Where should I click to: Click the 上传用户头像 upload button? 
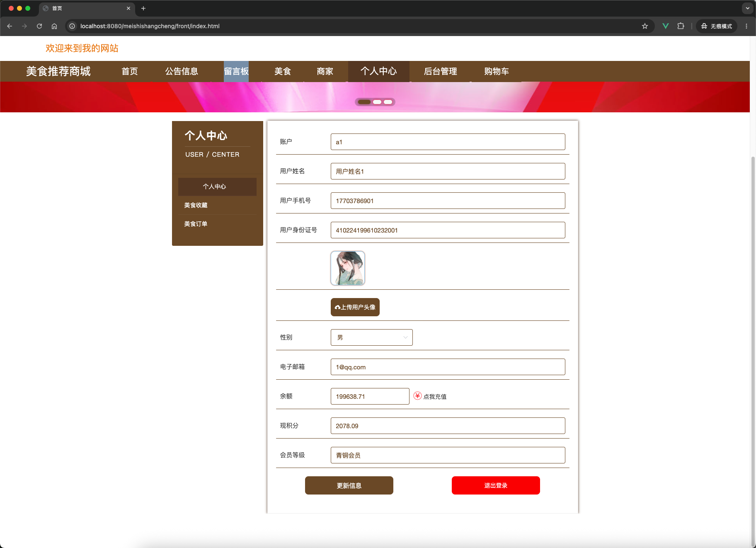[x=355, y=307]
